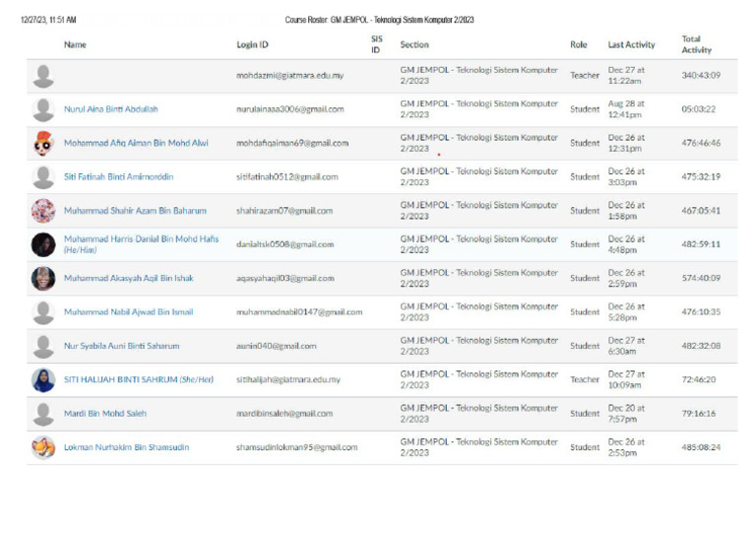Open Nurul Aina Binti Abdullah's profile link
Image resolution: width=756 pixels, height=535 pixels.
tap(110, 109)
